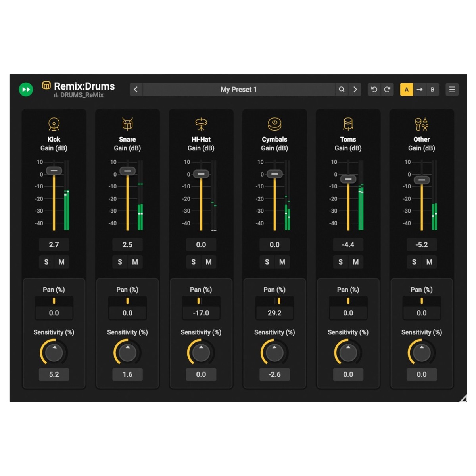Viewport: 476px width, 476px height.
Task: Mute the Hi-Hat channel
Action: tap(209, 262)
